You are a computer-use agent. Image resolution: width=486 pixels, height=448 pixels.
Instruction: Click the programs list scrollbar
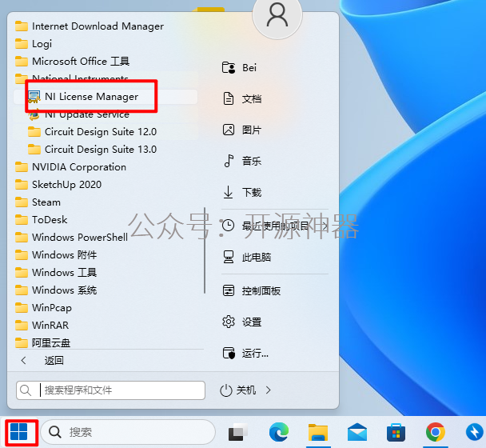tap(205, 250)
